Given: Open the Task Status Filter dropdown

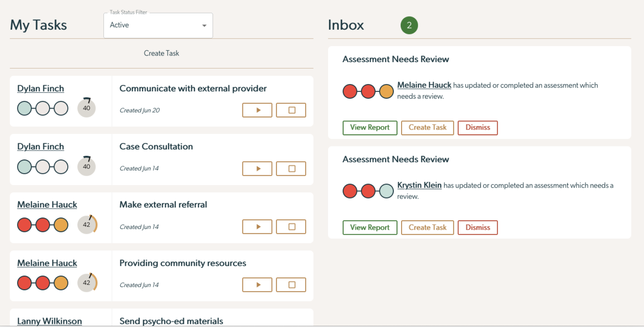Looking at the screenshot, I should tap(158, 25).
